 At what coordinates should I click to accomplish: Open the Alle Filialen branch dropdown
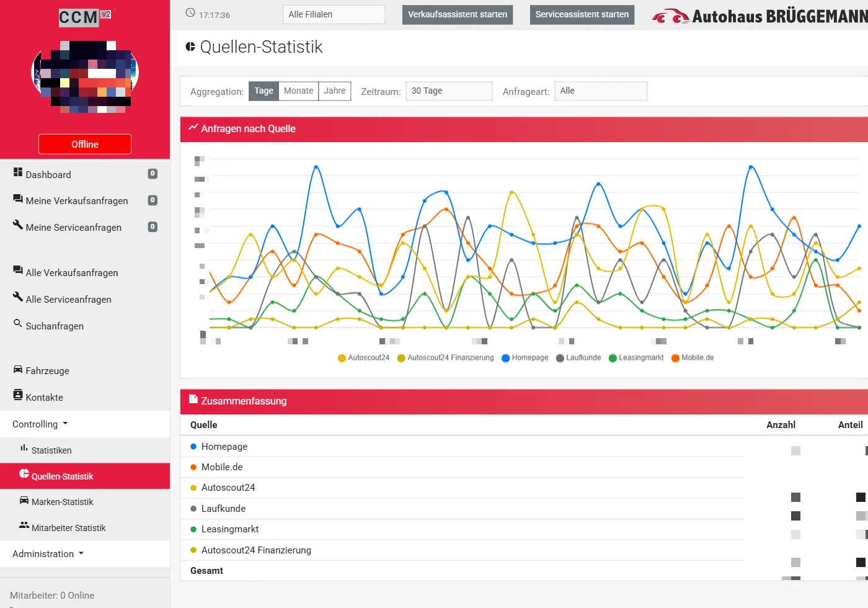[334, 15]
